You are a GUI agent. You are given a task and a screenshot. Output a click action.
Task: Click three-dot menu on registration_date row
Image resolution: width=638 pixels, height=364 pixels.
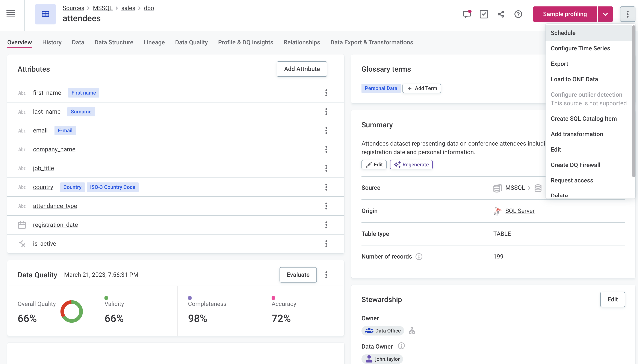(326, 225)
